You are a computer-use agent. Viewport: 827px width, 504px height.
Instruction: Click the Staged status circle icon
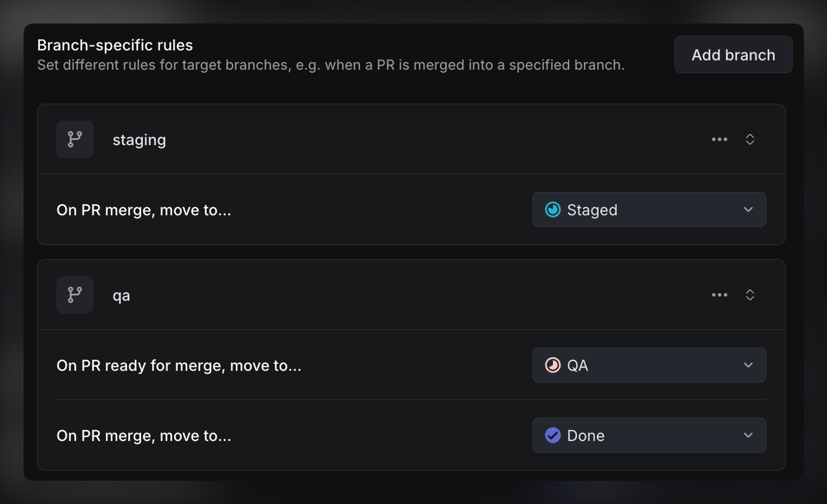click(553, 210)
